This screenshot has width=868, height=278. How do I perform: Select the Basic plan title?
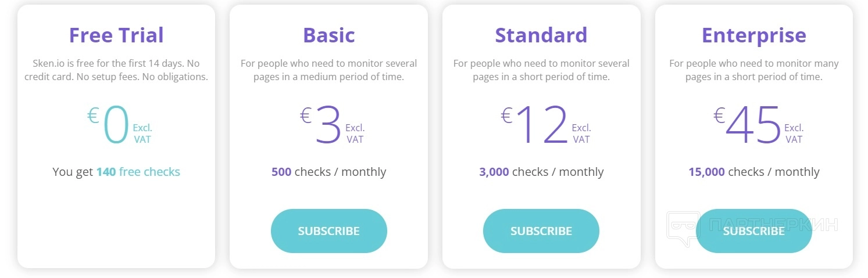pyautogui.click(x=328, y=35)
